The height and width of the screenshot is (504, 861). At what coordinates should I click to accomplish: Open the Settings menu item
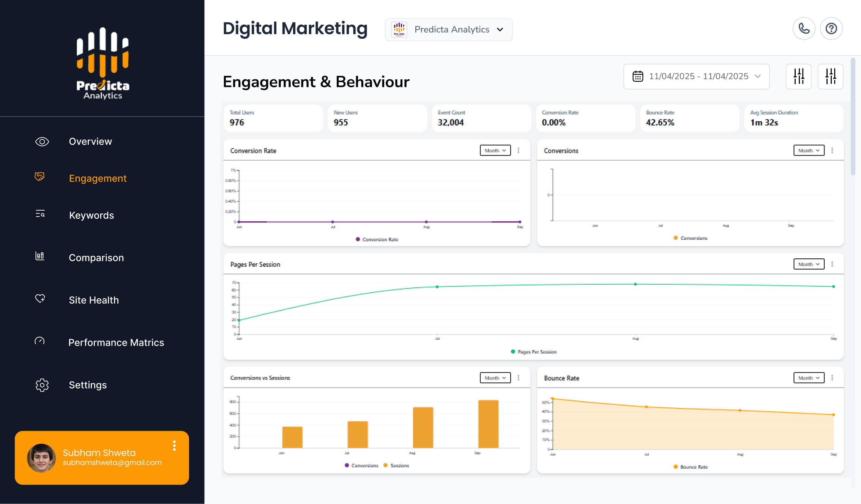pyautogui.click(x=88, y=385)
